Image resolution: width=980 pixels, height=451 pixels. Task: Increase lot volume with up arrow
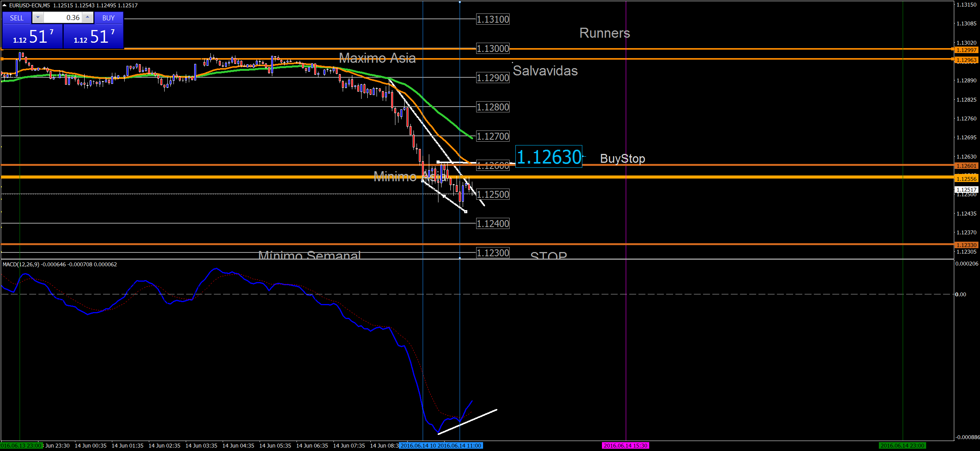[x=88, y=18]
